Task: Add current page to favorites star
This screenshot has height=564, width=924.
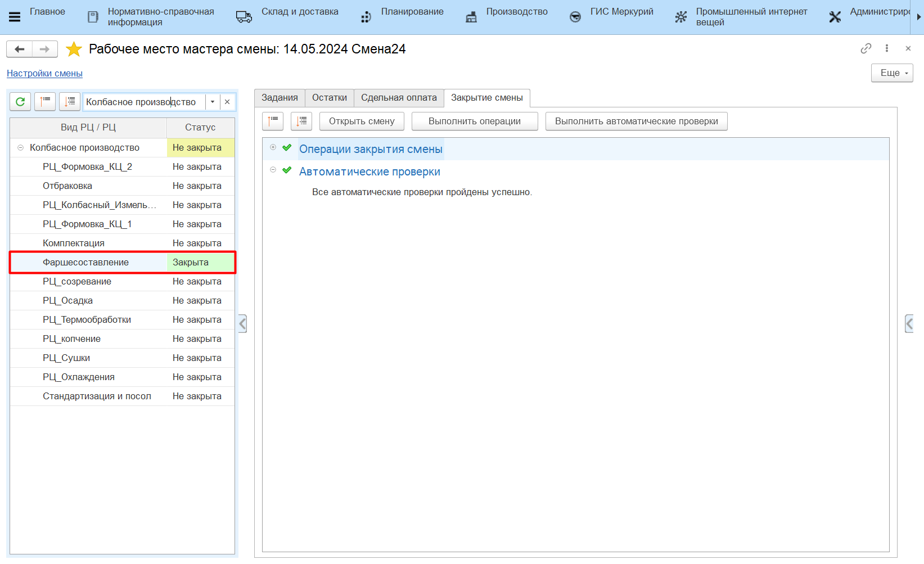Action: (74, 49)
